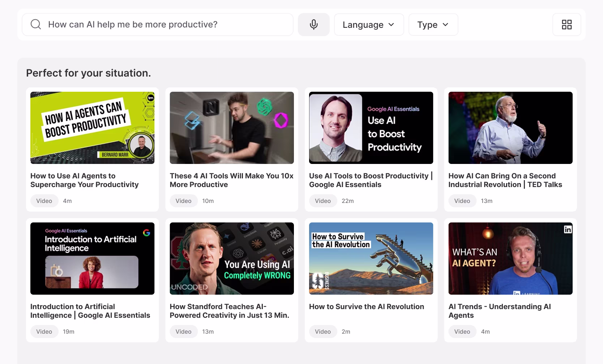Open 'Introduction to Artificial Intelligence | Google AI Essentials' title
Image resolution: width=603 pixels, height=364 pixels.
pos(90,311)
